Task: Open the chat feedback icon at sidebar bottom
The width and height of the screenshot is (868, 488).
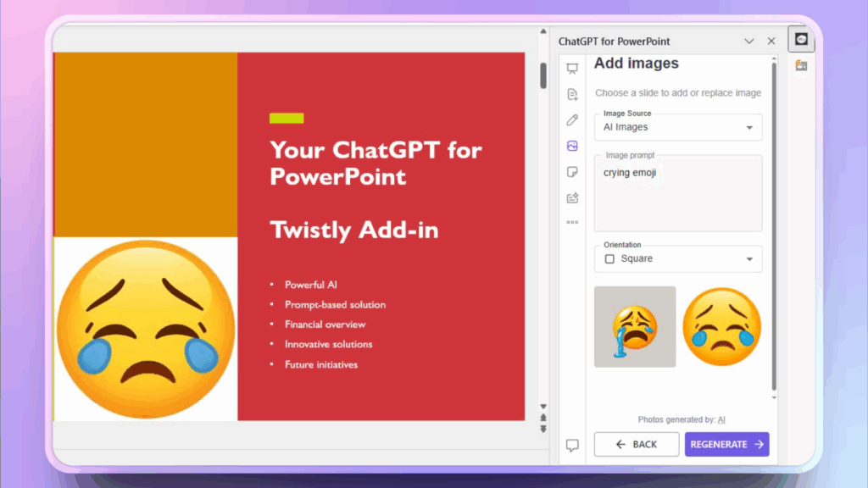Action: 572,445
